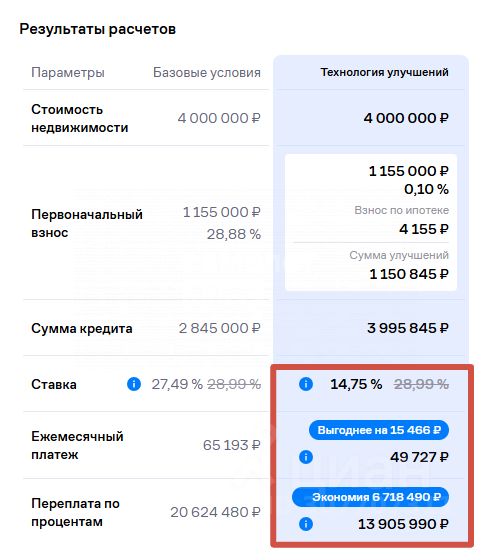The image size is (490, 560).
Task: Click crossed-out 28,99 % in improvements column
Action: coord(421,384)
